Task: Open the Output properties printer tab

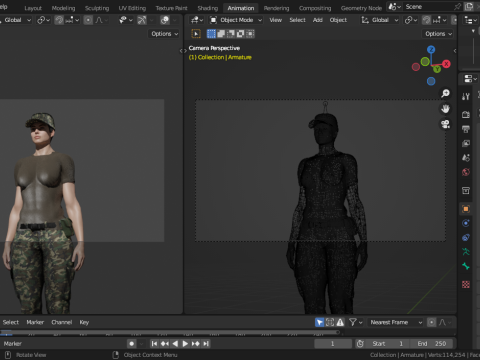Action: point(466,129)
